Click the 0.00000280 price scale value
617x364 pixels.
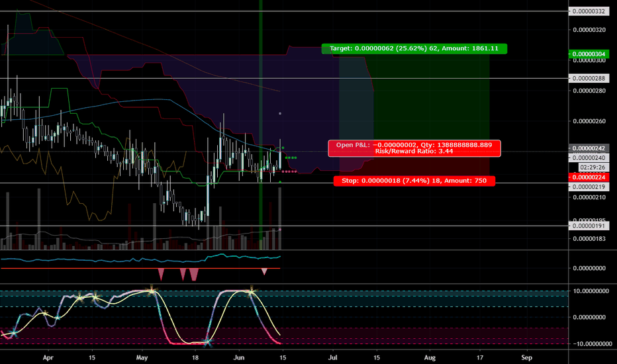point(589,91)
